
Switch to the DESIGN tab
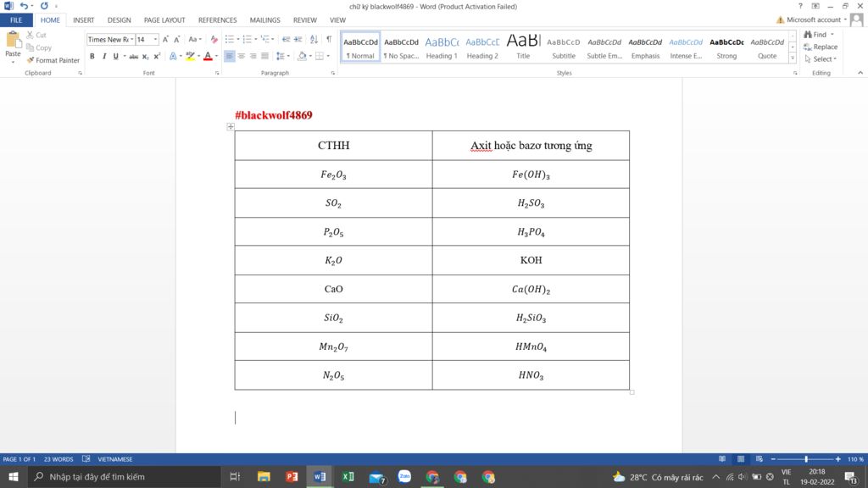coord(119,20)
